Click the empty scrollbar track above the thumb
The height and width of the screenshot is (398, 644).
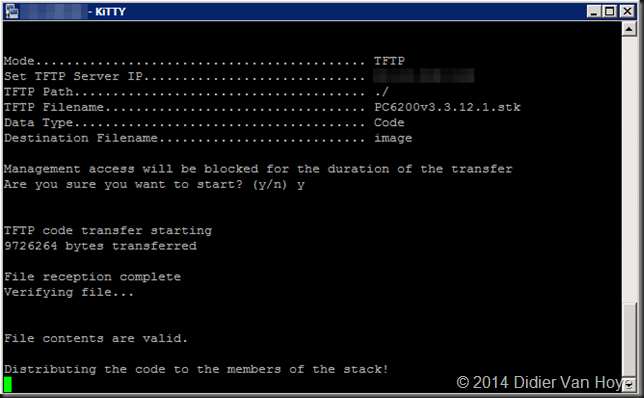coord(629,170)
